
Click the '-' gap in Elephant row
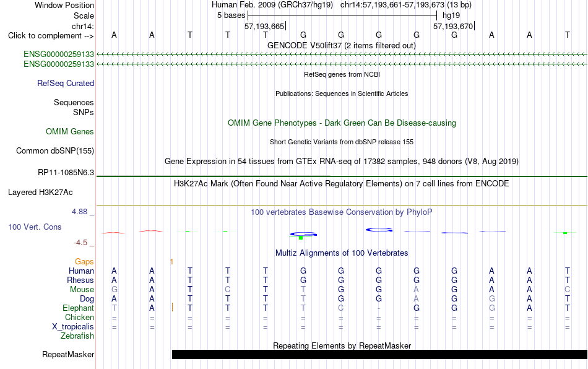pyautogui.click(x=379, y=308)
